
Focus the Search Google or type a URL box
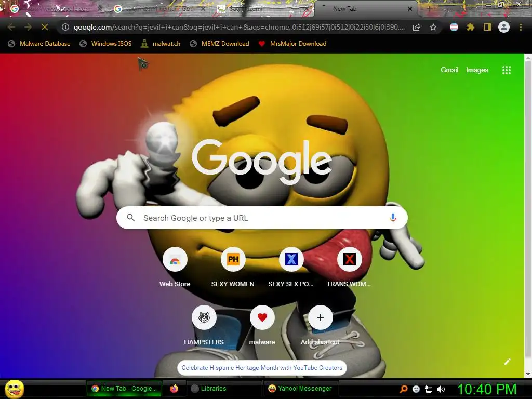pyautogui.click(x=262, y=218)
